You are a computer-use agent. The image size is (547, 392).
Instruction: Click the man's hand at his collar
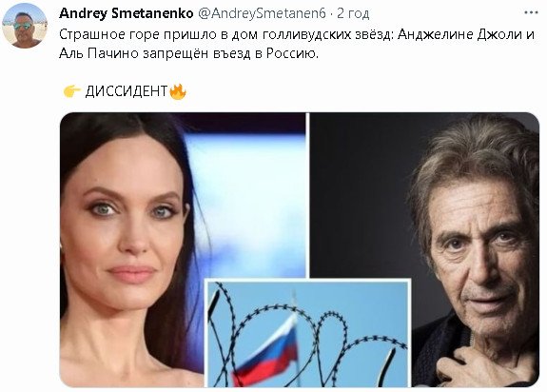481,366
